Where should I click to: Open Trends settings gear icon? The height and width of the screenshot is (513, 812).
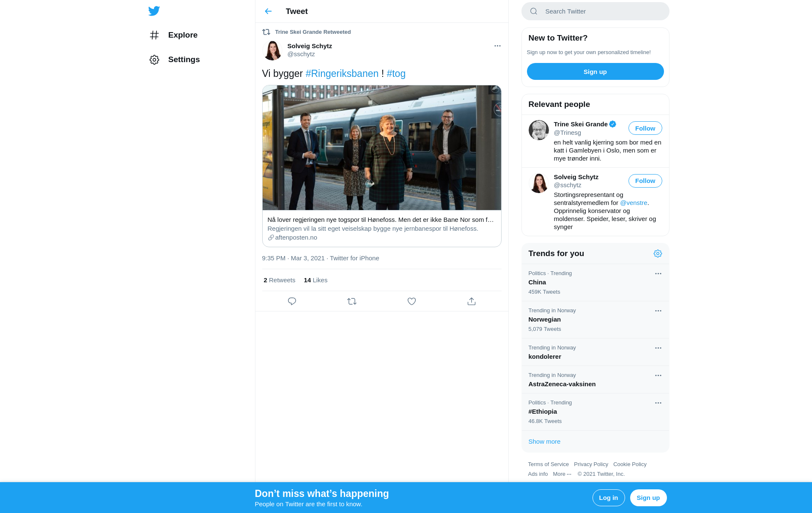658,254
